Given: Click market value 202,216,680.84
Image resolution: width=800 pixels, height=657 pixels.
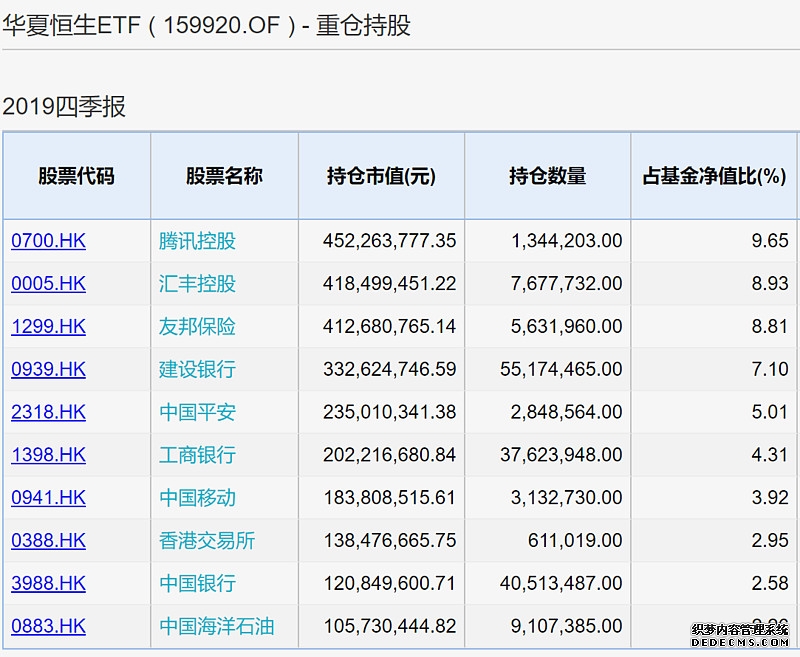Looking at the screenshot, I should click(389, 455).
